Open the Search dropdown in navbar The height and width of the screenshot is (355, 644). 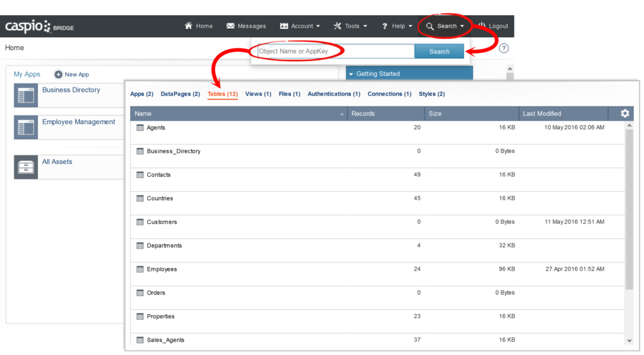point(446,26)
